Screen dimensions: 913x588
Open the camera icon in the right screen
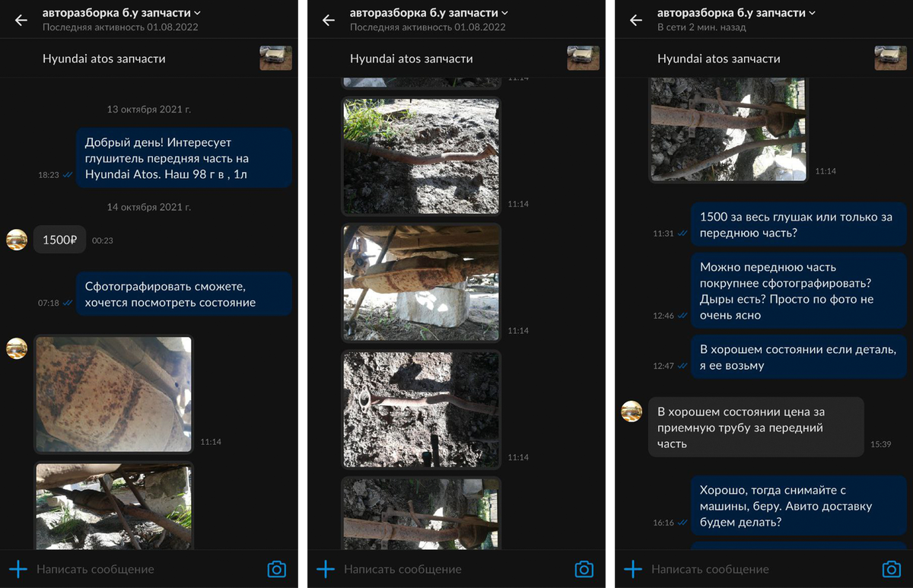tap(891, 569)
